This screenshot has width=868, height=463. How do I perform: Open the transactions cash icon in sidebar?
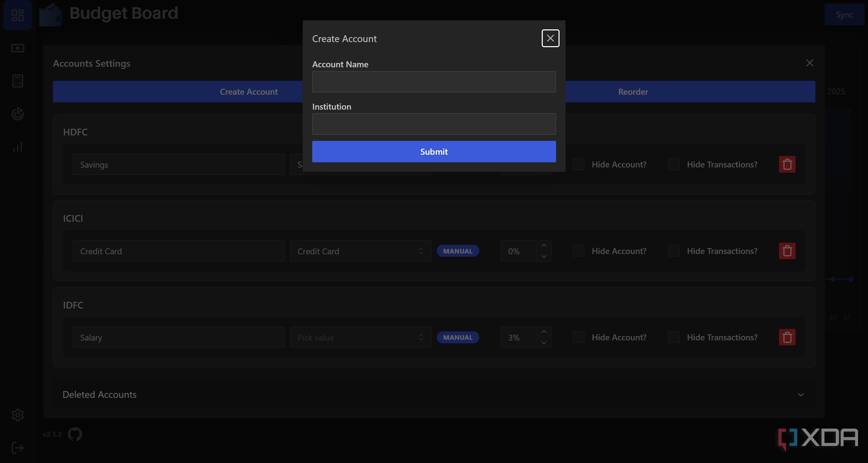(x=18, y=48)
